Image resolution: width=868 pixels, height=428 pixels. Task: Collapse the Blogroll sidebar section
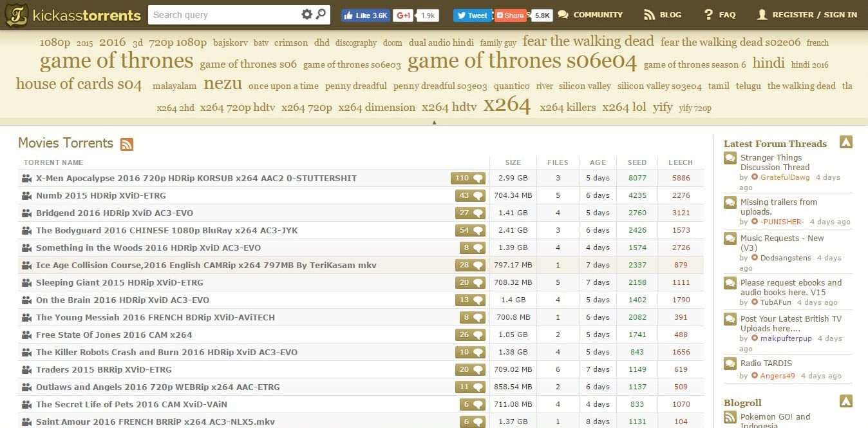(x=845, y=400)
